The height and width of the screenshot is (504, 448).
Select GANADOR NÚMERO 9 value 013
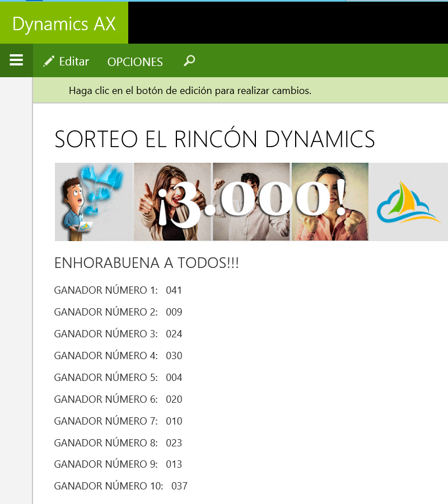(x=174, y=464)
